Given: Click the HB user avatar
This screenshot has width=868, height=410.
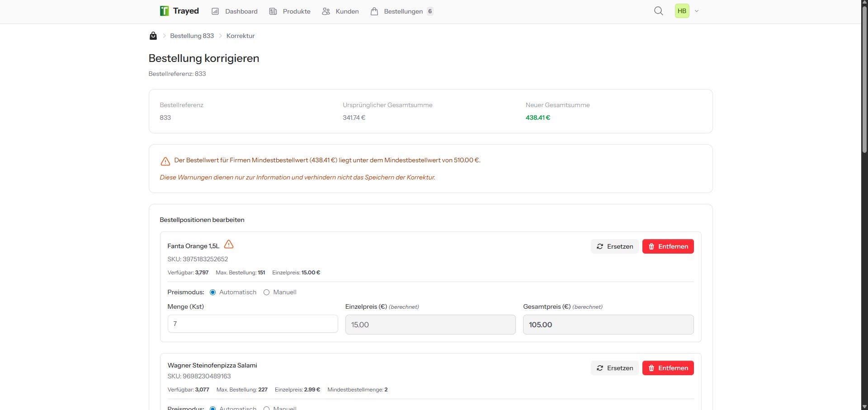Looking at the screenshot, I should point(682,11).
